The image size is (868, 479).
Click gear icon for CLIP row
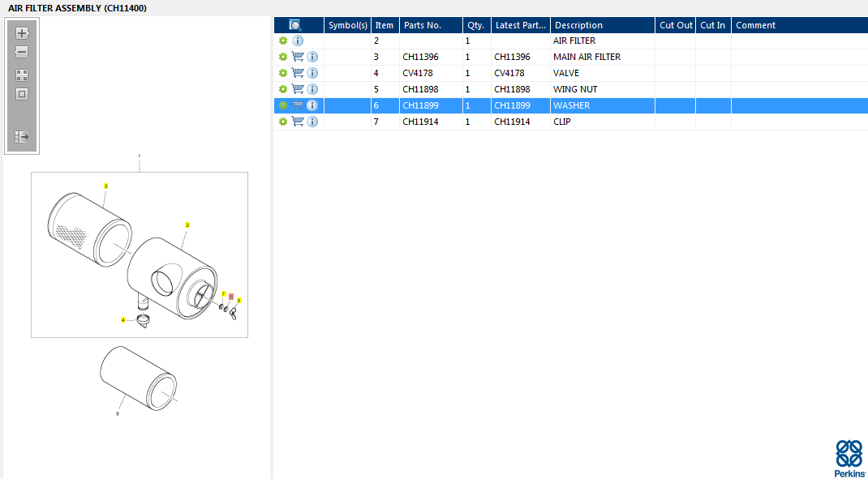[x=283, y=121]
